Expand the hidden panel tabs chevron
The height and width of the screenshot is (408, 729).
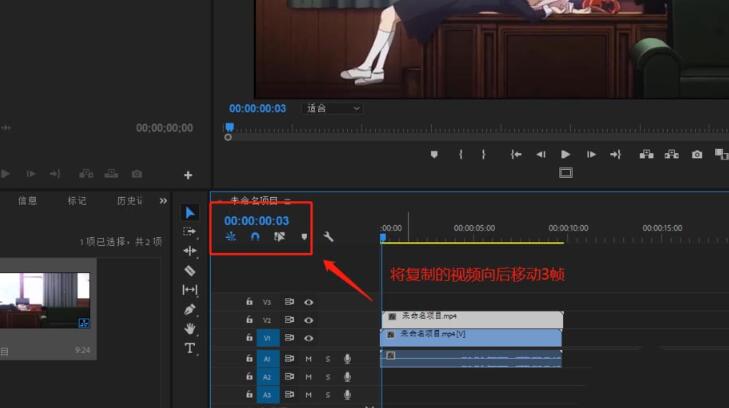pos(163,201)
